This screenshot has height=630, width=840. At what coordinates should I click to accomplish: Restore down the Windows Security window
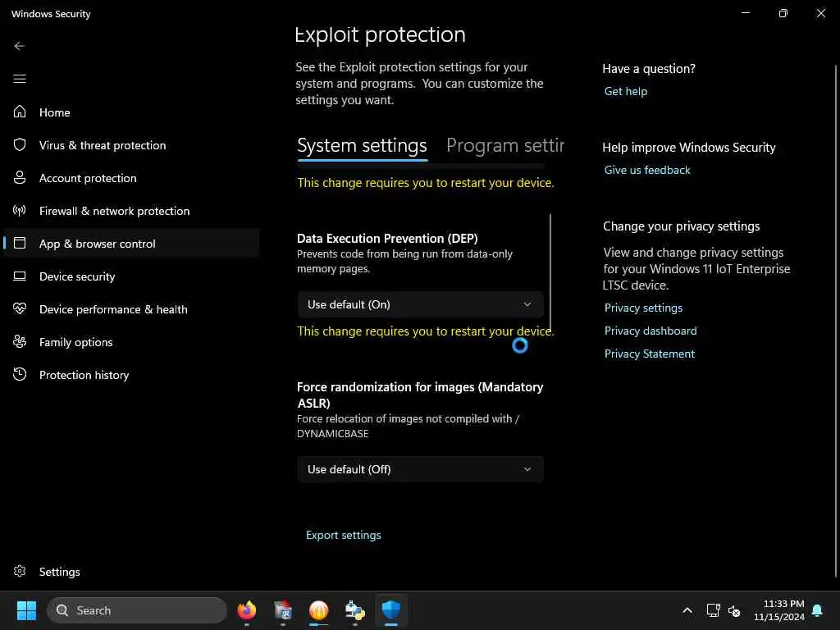pyautogui.click(x=783, y=13)
